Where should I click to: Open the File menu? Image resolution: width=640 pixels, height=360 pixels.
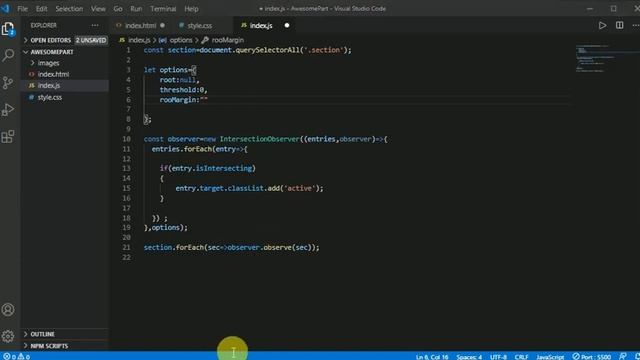point(22,9)
